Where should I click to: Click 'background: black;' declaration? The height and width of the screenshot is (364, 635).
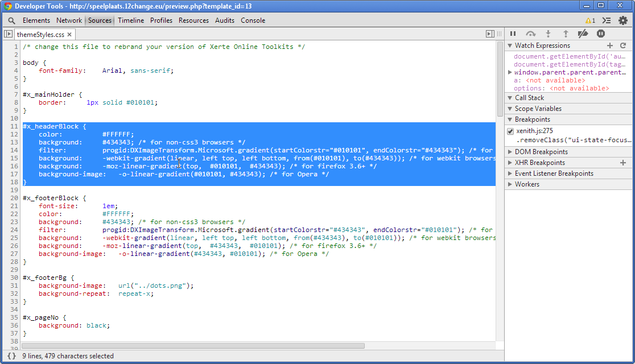pos(74,325)
